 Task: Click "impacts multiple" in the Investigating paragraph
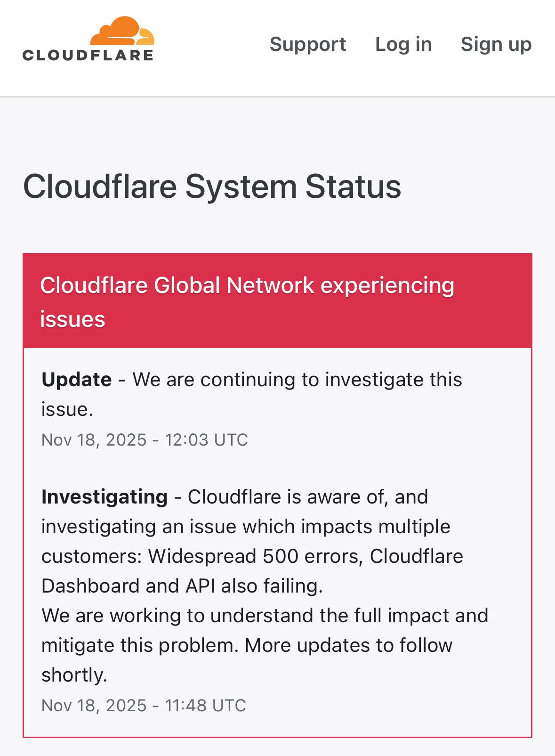click(x=375, y=527)
